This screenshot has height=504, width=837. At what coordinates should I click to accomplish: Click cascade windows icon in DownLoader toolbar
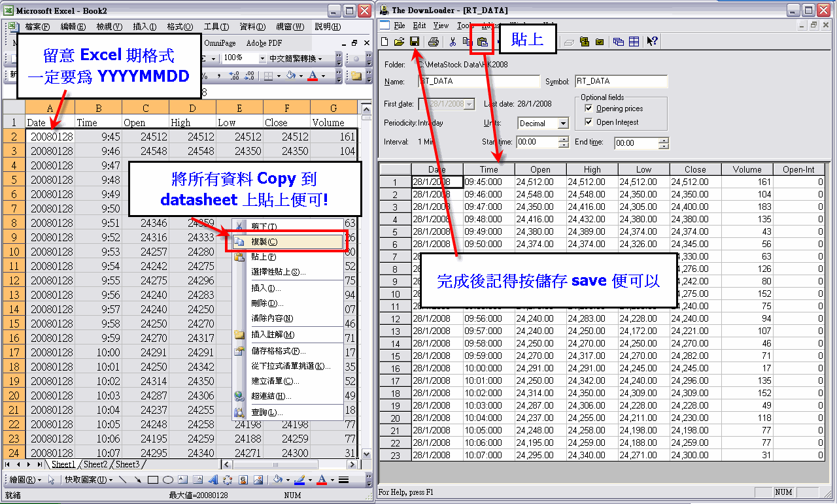tap(619, 42)
